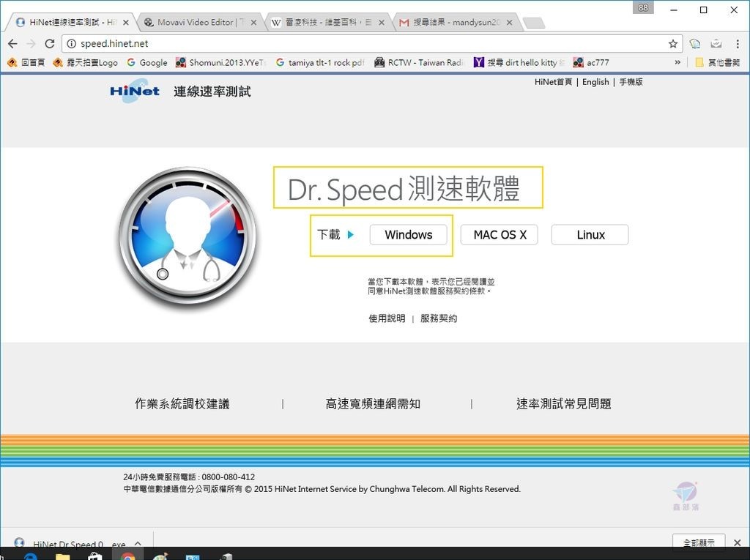
Task: View site information icon in address bar
Action: [71, 43]
